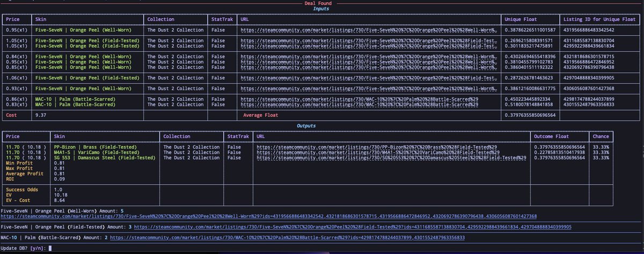Click the 'Min Profit' label
The width and height of the screenshot is (644, 254).
coord(20,162)
